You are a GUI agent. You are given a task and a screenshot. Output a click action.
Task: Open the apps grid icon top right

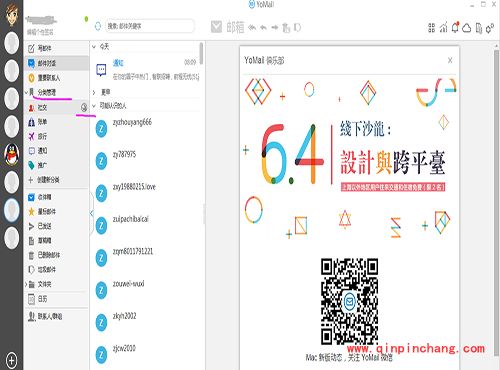(431, 28)
